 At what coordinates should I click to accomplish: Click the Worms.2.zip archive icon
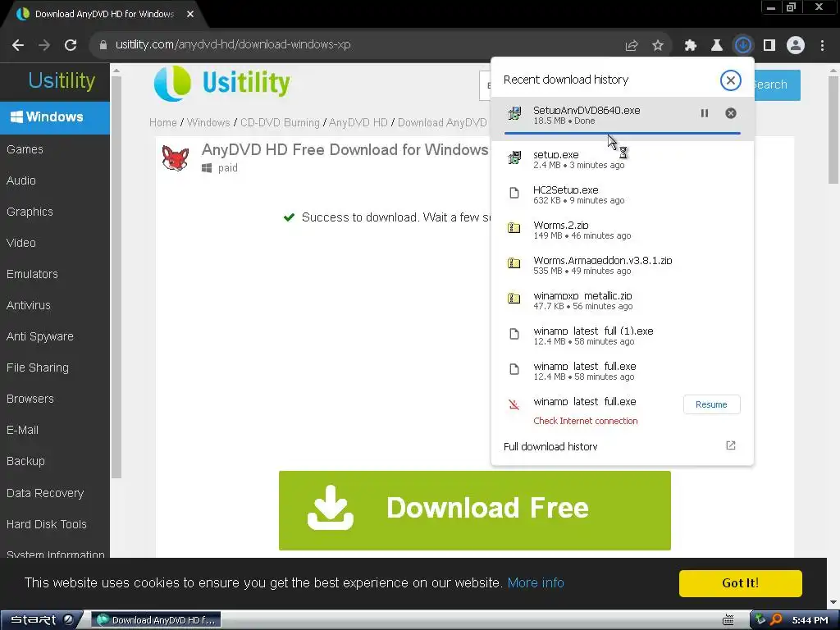(x=514, y=228)
